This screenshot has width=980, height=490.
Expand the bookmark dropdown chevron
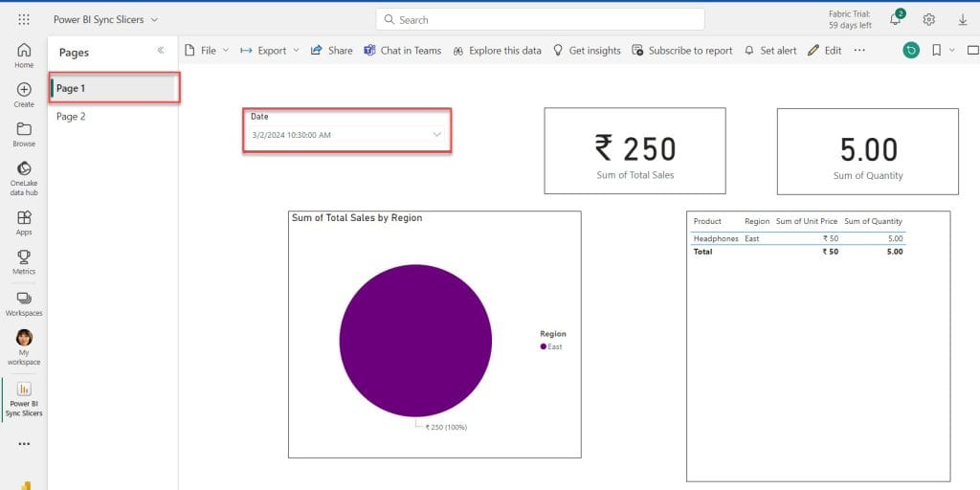pos(952,50)
